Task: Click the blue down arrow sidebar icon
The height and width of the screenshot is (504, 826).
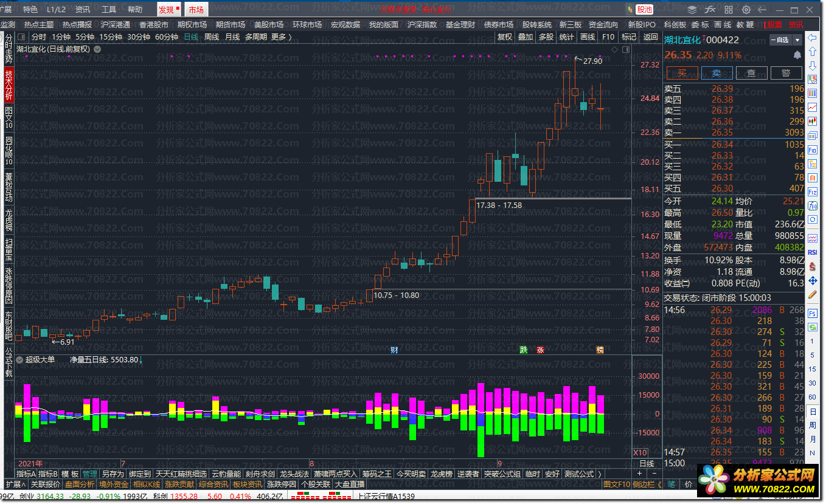Action: click(x=812, y=66)
